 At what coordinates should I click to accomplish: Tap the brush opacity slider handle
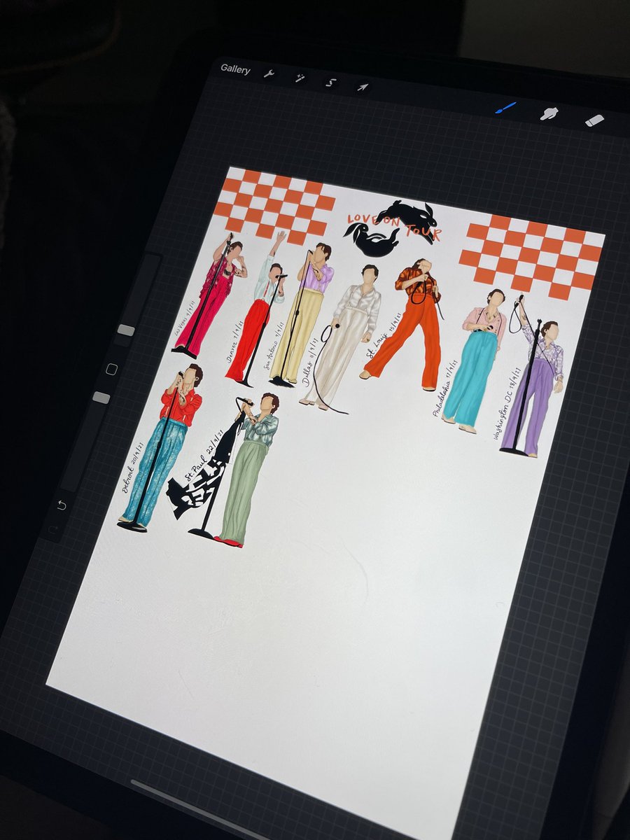tap(101, 398)
